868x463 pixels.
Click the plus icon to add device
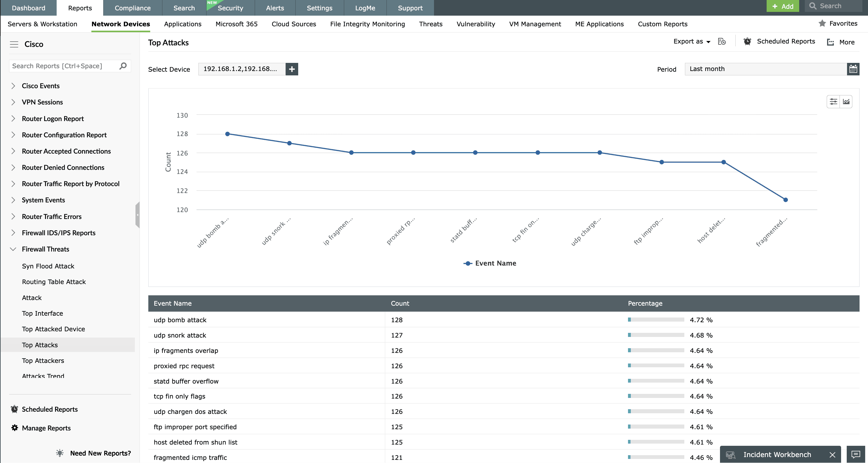pos(292,69)
